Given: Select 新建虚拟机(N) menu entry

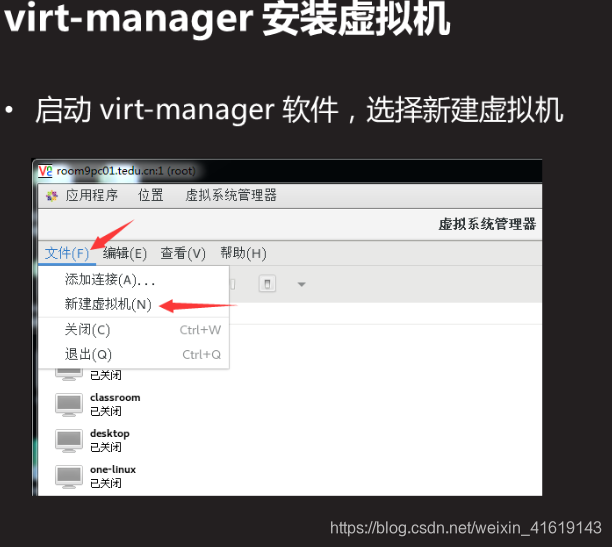Looking at the screenshot, I should click(x=133, y=304).
